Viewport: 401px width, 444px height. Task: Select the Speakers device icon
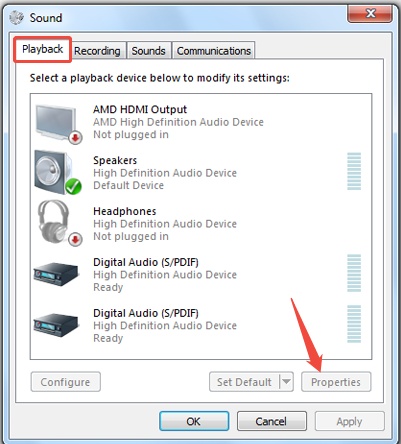58,172
